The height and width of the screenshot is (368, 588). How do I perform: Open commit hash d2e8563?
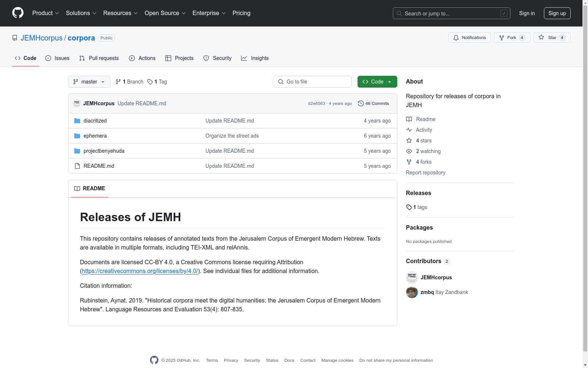pos(316,103)
